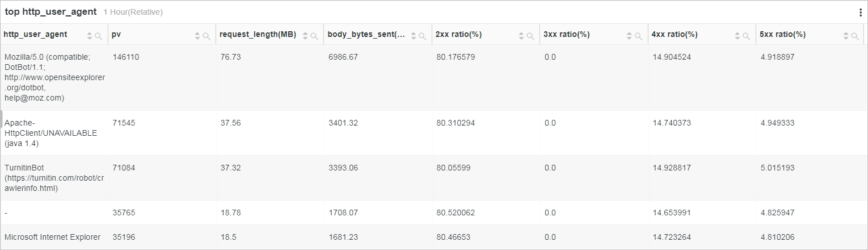Click search icon in 4xx ratio(%) column
This screenshot has height=250, width=868.
[746, 36]
